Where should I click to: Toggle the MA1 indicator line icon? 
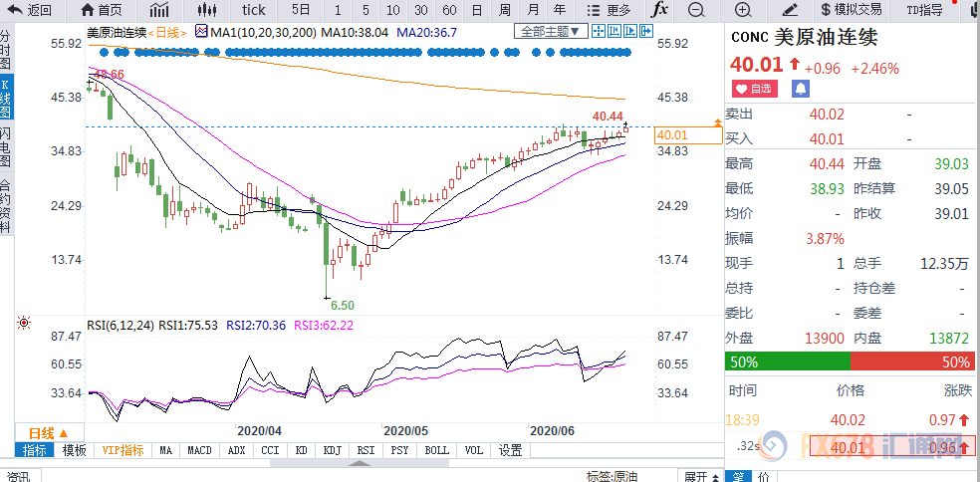(x=201, y=31)
